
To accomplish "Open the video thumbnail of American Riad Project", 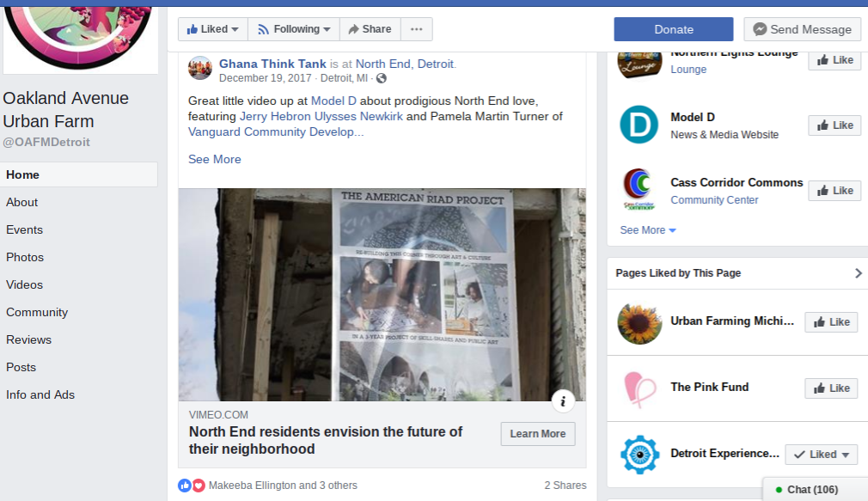I will coord(382,295).
